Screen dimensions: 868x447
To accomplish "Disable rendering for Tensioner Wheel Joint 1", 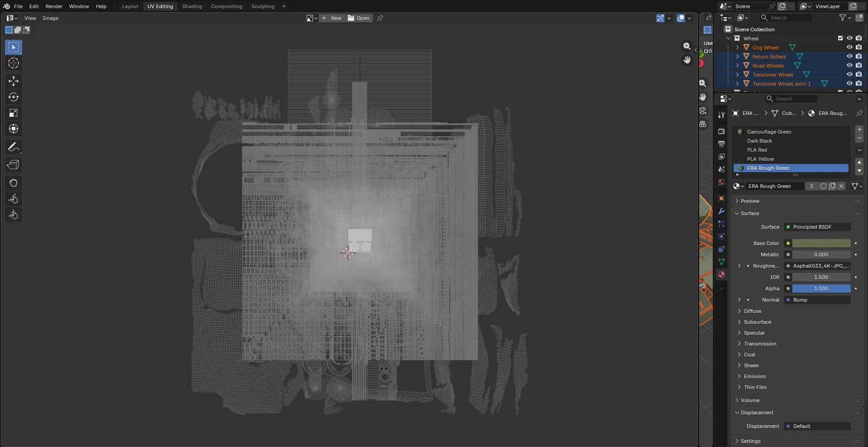I will 859,84.
